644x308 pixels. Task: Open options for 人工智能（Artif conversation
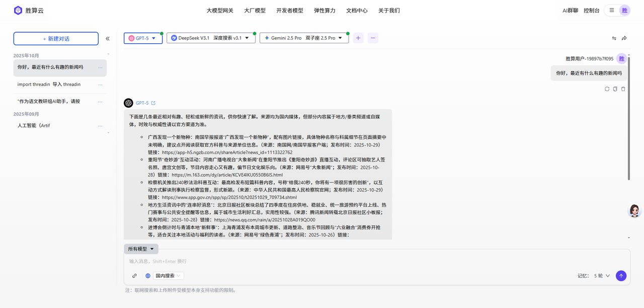101,126
